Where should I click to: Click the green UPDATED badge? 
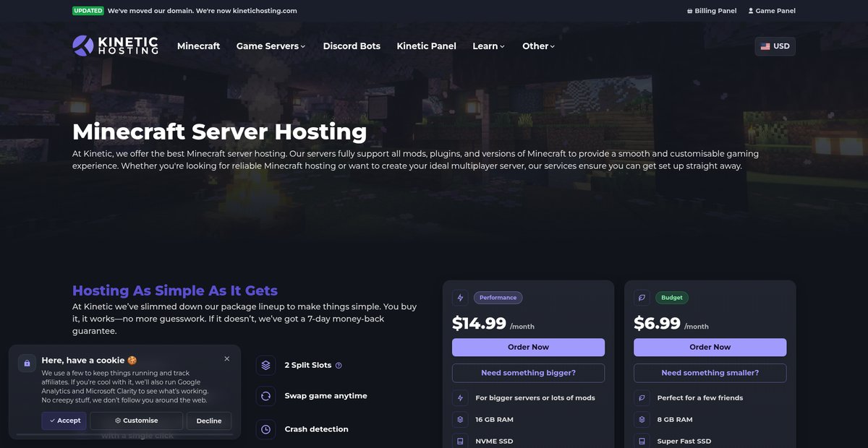88,11
